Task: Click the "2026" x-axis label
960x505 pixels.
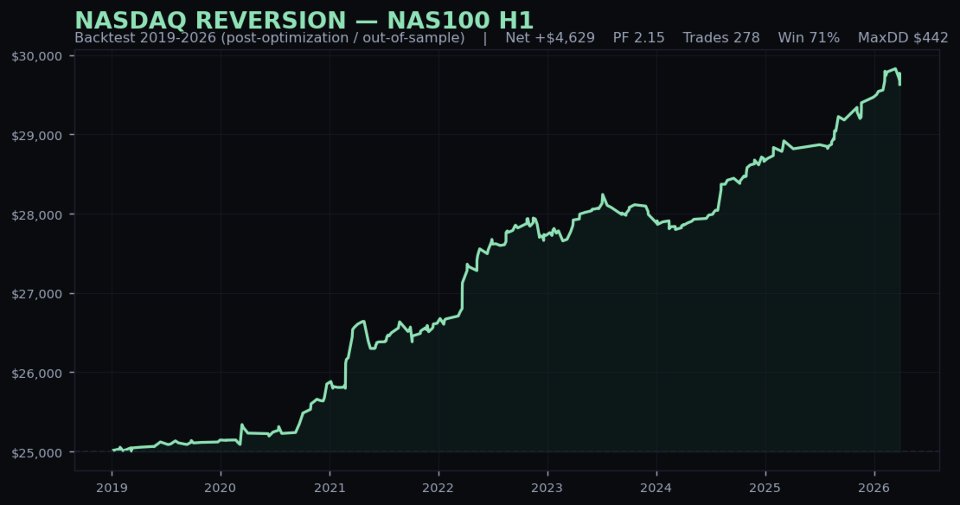Action: [874, 488]
